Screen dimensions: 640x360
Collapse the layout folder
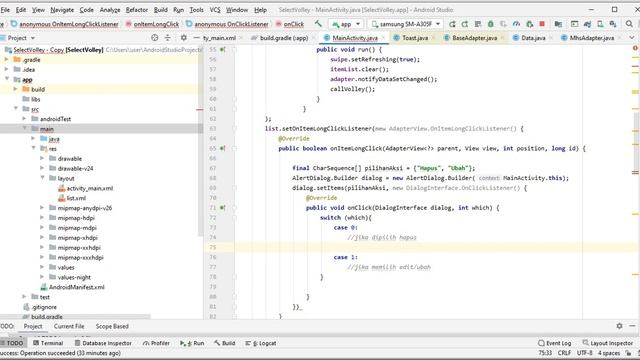click(x=42, y=178)
